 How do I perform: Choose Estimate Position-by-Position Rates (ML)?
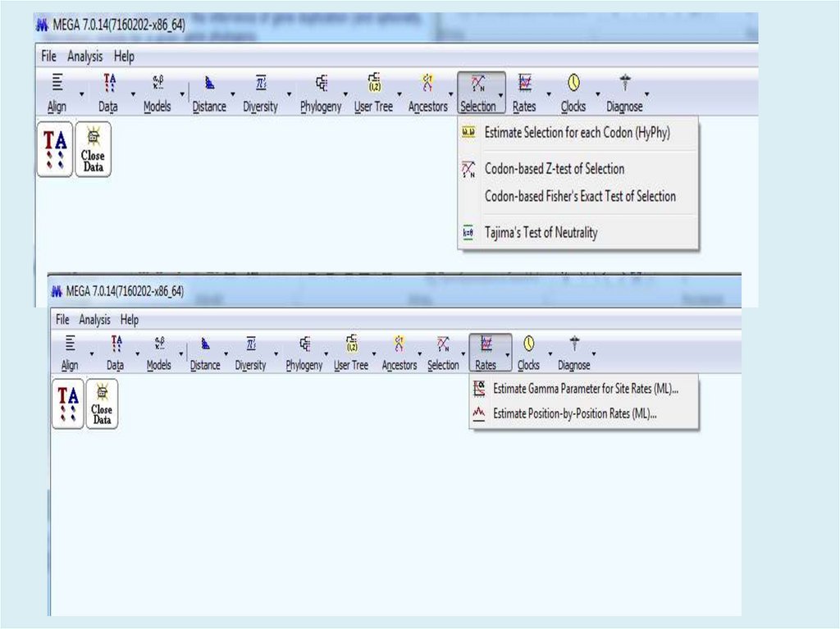pos(584,413)
